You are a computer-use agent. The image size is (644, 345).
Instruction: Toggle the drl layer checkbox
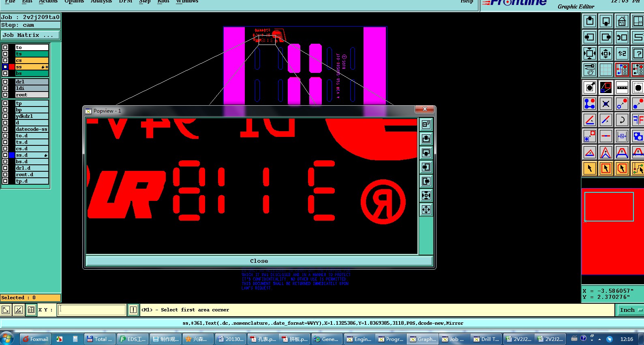click(5, 82)
